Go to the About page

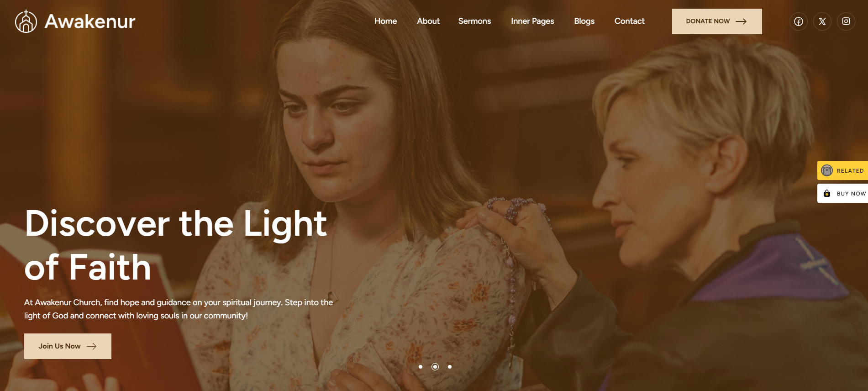[428, 21]
